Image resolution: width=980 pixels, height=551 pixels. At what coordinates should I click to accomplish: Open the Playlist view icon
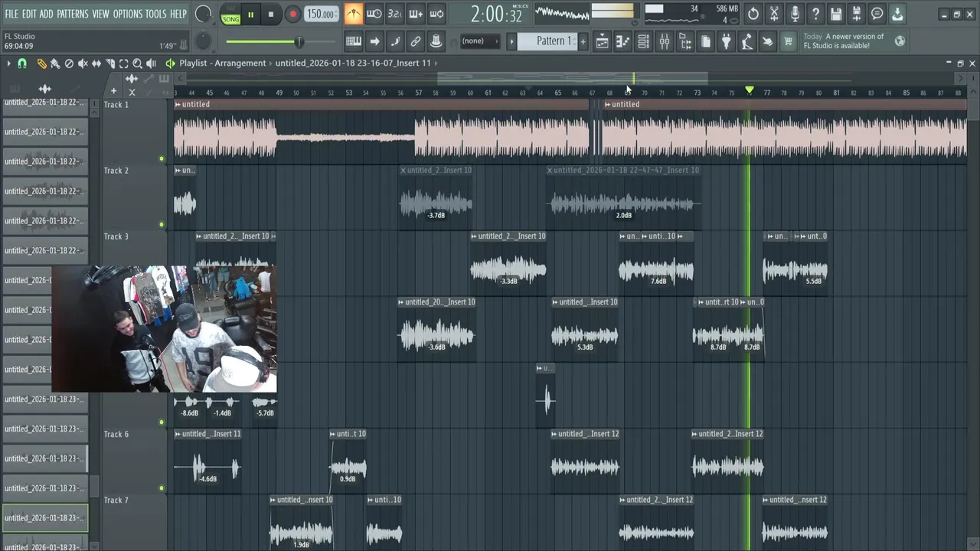click(x=603, y=42)
